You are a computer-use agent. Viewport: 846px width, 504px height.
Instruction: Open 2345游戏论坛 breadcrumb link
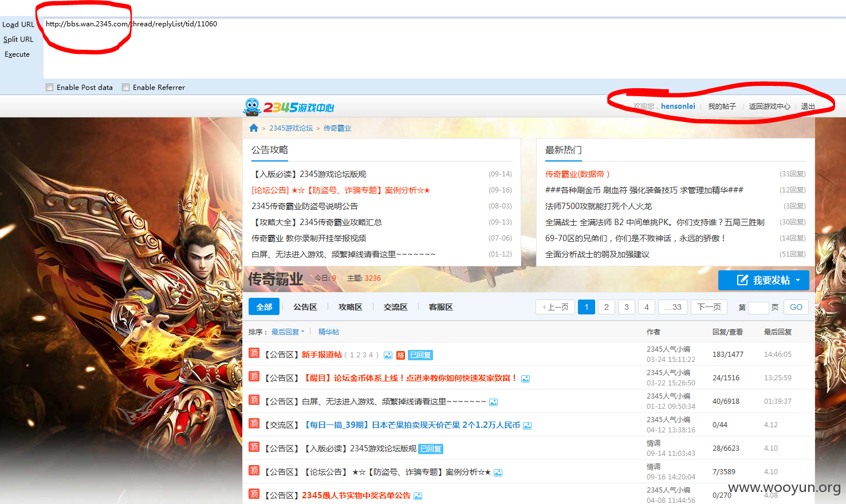[291, 128]
